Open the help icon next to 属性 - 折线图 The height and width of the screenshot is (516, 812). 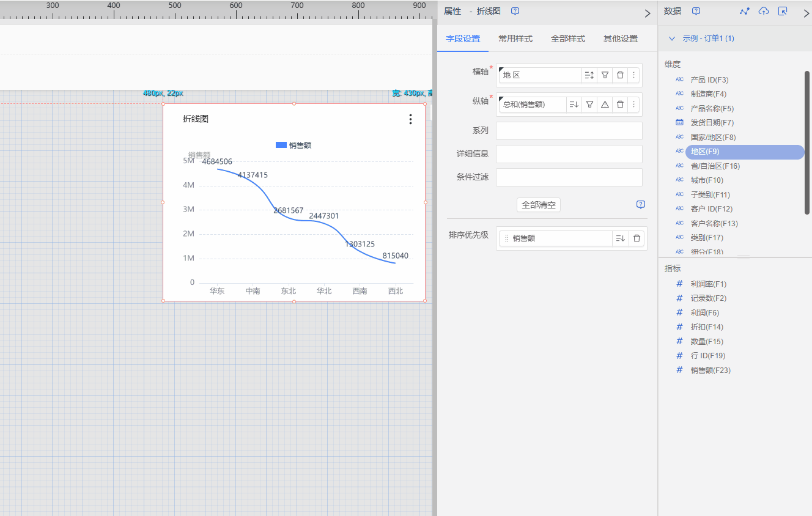(515, 11)
